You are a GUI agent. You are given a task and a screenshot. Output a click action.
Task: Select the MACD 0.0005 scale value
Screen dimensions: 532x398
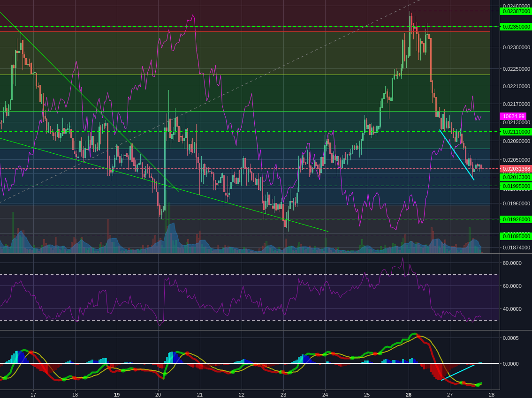(x=510, y=338)
